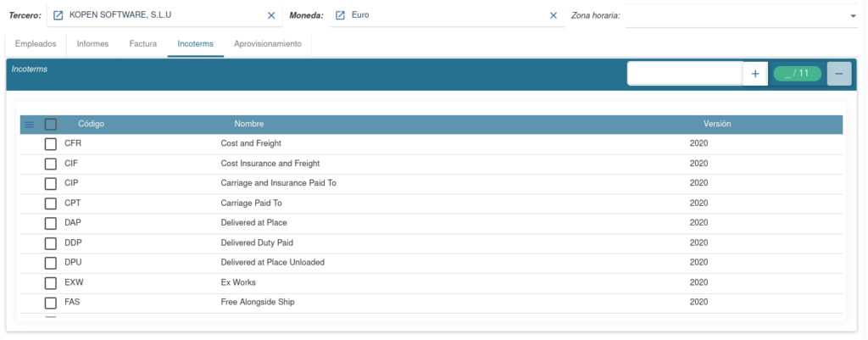Switch to the Empleados tab
The height and width of the screenshot is (340, 868).
[36, 43]
